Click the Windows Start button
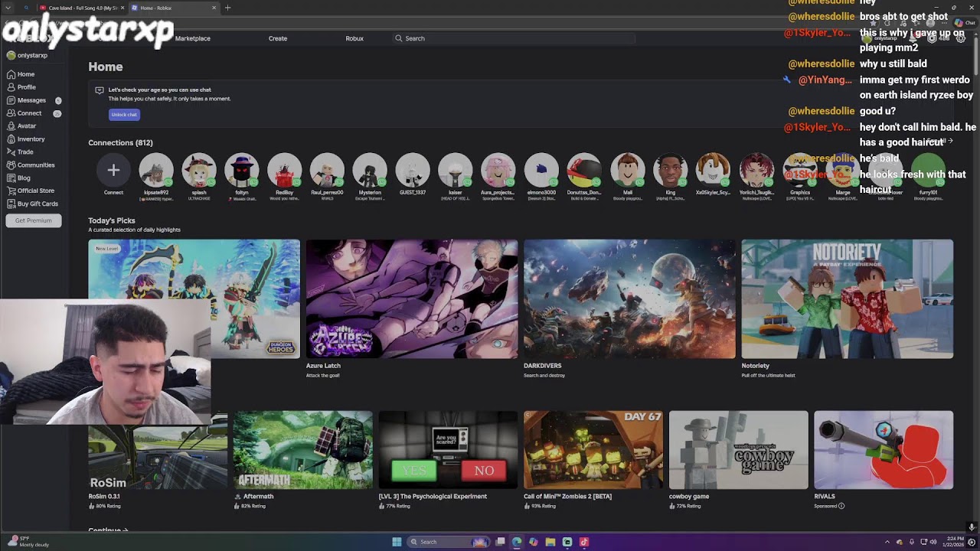The image size is (980, 551). point(397,542)
